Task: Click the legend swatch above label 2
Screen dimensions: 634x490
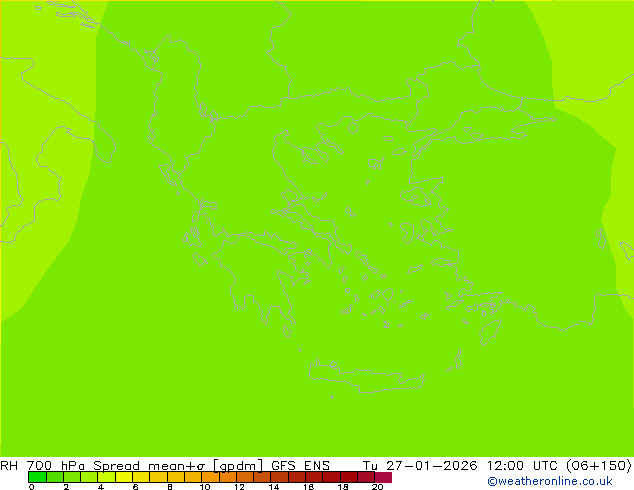Action: (72, 477)
